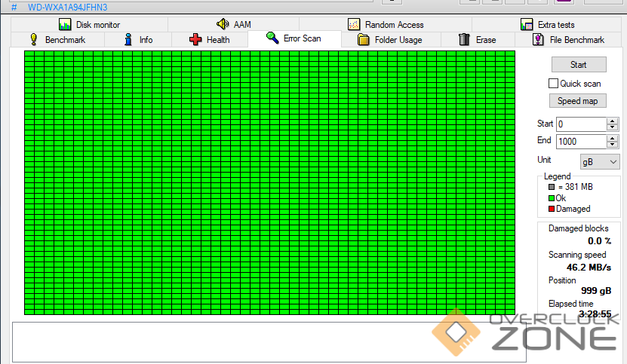Increase the Start value with up arrow
Viewport: 627px width, 364px height.
coord(612,121)
